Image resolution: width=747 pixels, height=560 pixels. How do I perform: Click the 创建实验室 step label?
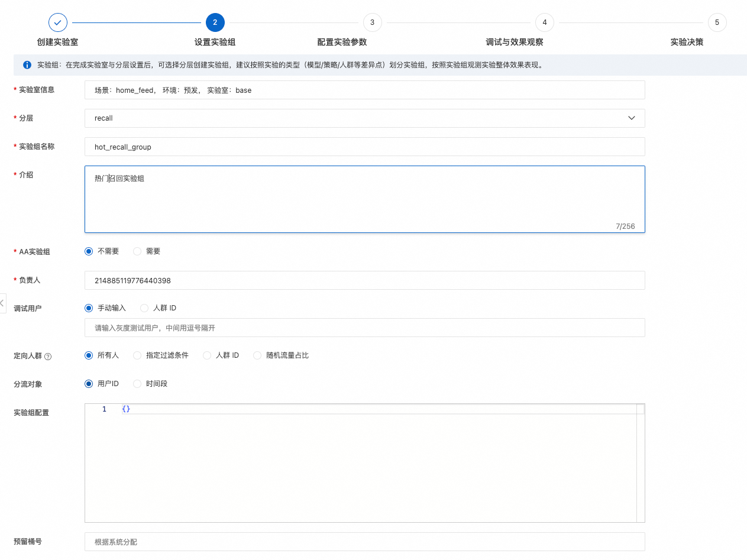57,43
